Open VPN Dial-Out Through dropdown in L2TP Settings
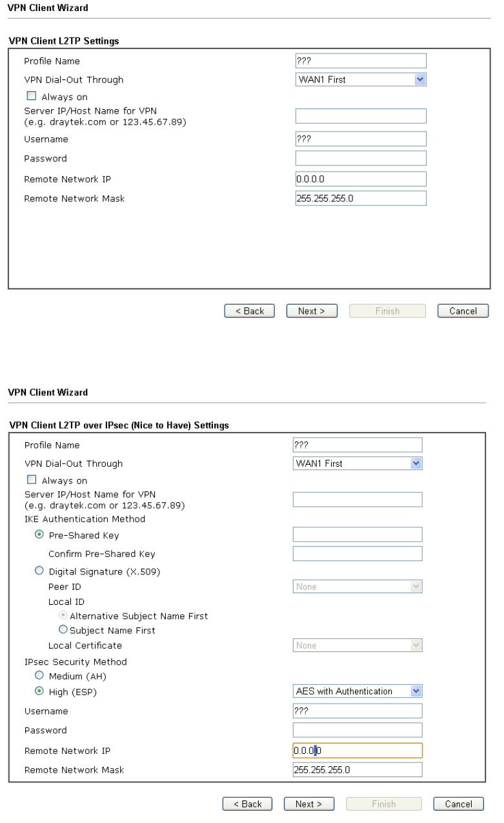This screenshot has width=504, height=823. [x=361, y=80]
